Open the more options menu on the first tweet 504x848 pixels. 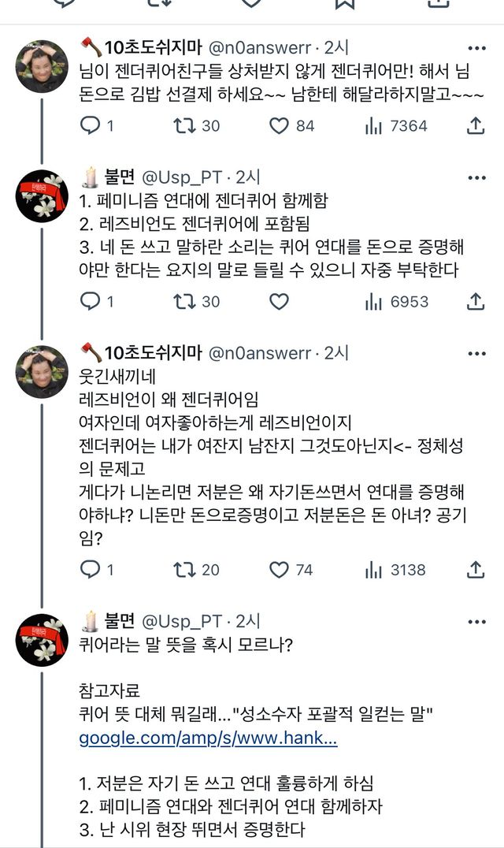point(476,45)
